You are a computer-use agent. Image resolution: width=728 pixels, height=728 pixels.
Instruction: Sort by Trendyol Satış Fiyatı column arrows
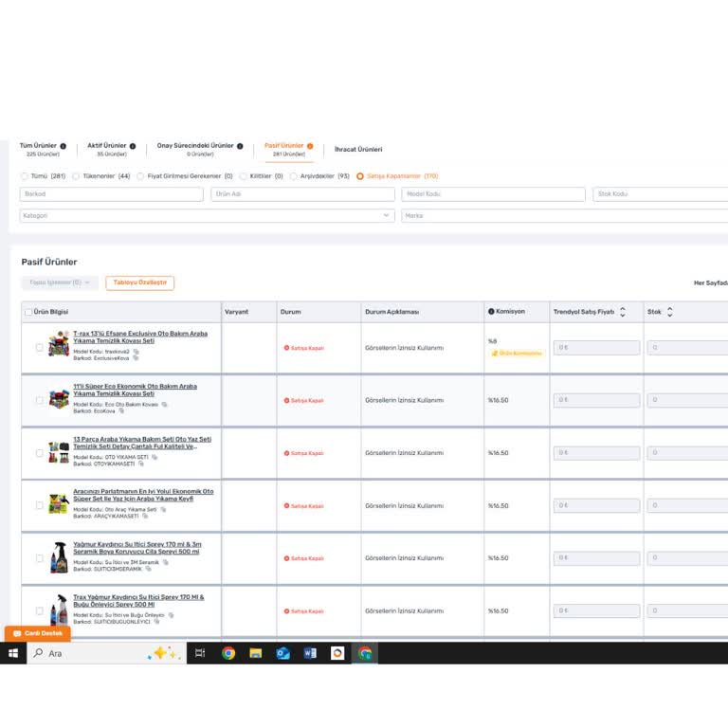[x=623, y=312]
